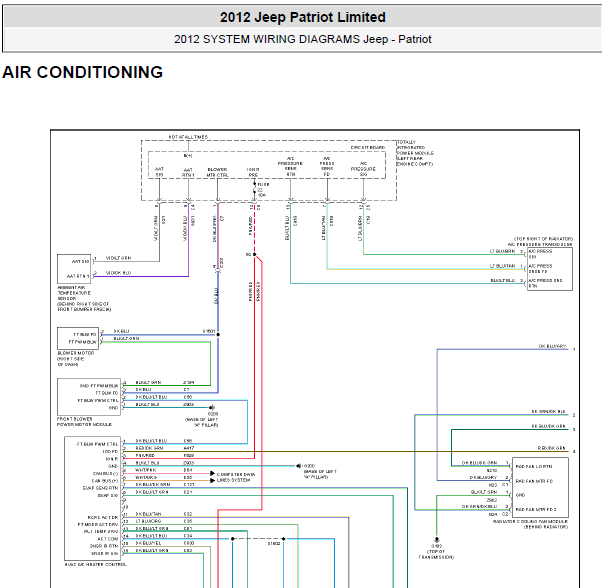
Task: Select '2012 SYSTEM WIRING DIAGRAMS Jeep - Patriot' subtitle
Action: (303, 39)
